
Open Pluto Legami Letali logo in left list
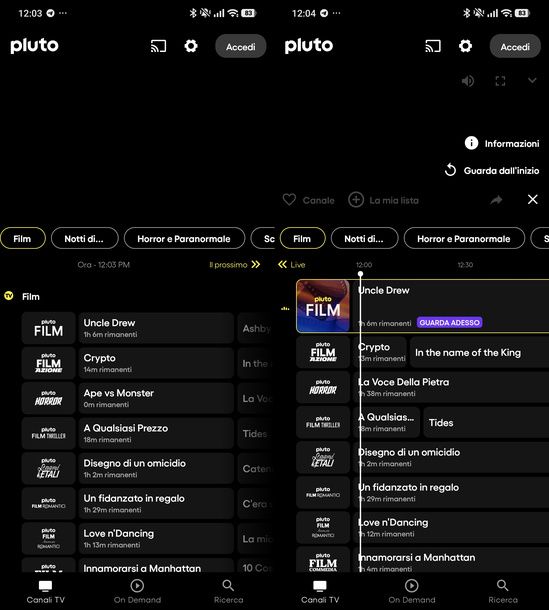48,468
